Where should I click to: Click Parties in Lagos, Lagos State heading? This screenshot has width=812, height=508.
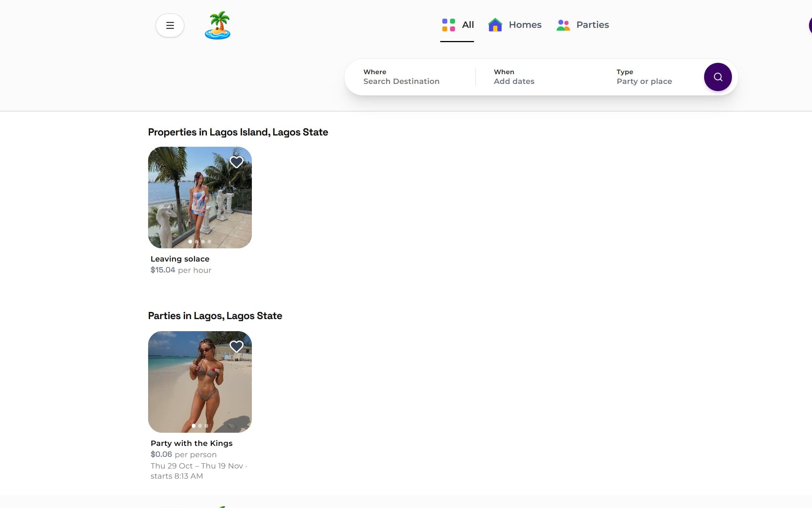(215, 316)
